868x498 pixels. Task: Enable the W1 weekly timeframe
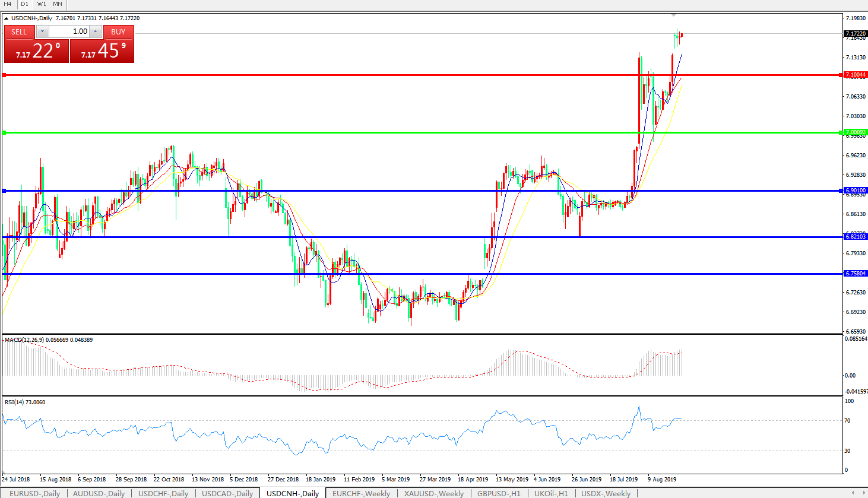(x=42, y=4)
